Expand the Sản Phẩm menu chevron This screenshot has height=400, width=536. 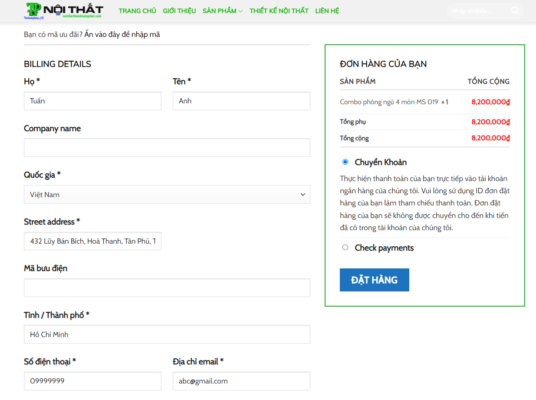241,11
